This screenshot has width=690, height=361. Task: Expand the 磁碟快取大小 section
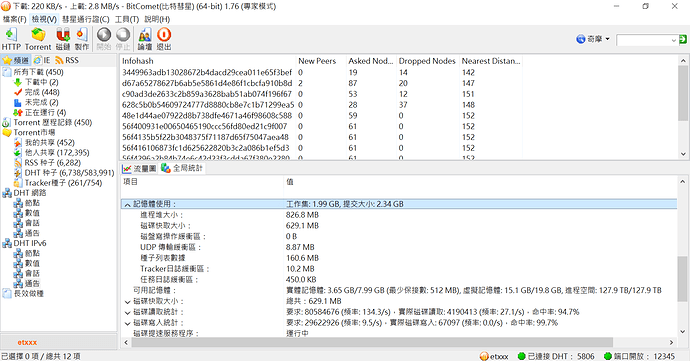tap(127, 302)
